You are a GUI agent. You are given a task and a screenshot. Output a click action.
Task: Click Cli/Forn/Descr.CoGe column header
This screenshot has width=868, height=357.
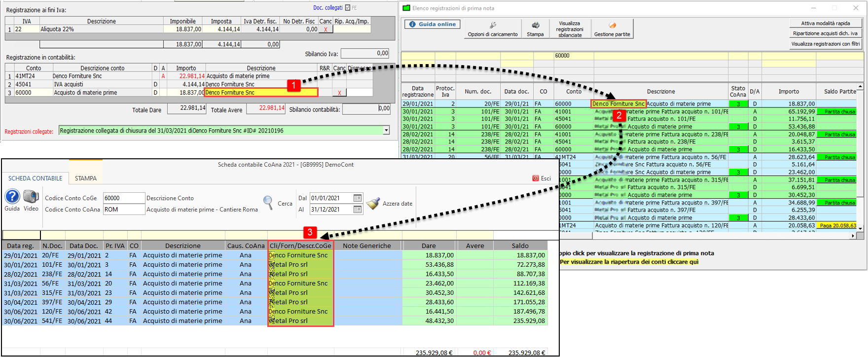pyautogui.click(x=300, y=246)
